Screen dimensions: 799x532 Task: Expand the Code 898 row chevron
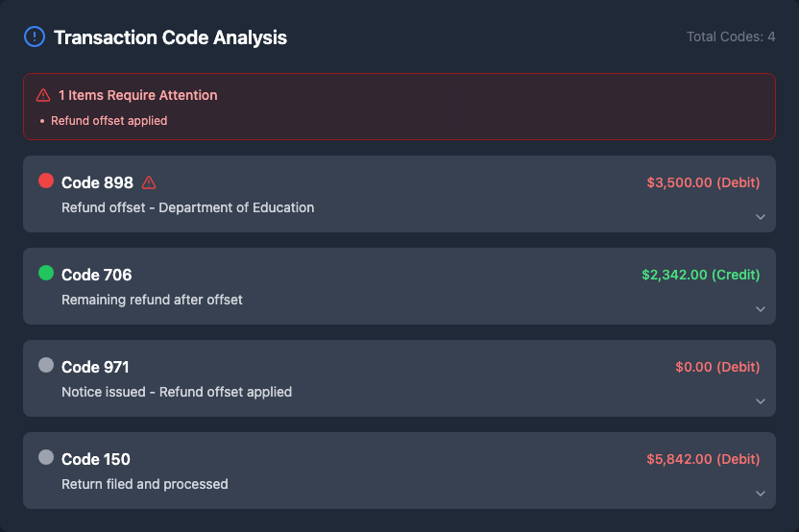761,217
